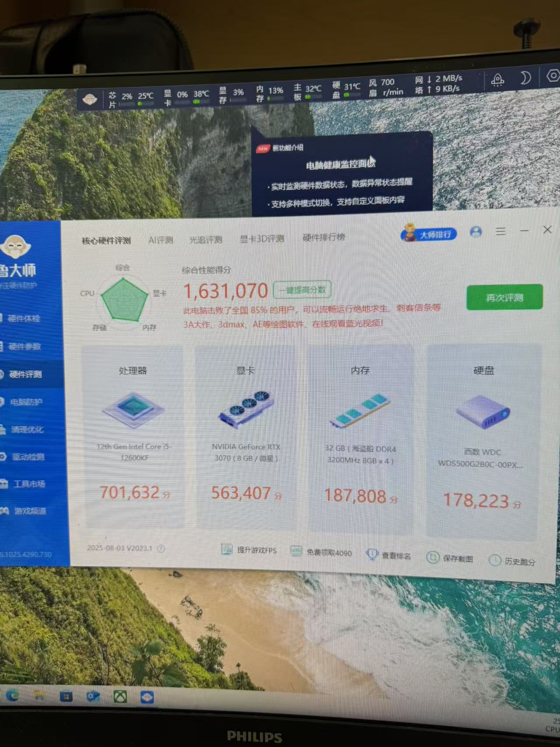
Task: Switch to the 光追评测 tab
Action: click(206, 239)
